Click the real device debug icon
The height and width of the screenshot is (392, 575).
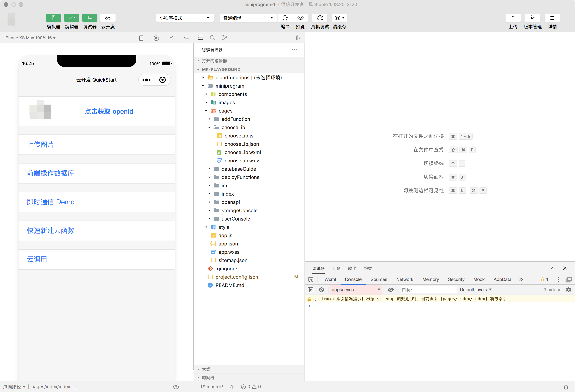click(x=319, y=18)
